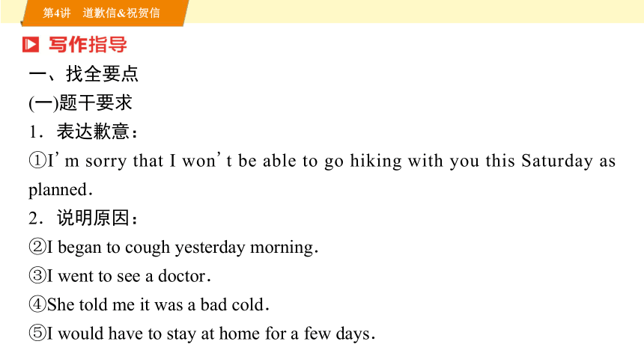
Task: Click the red play icon beside 写作指导
Action: coord(31,45)
